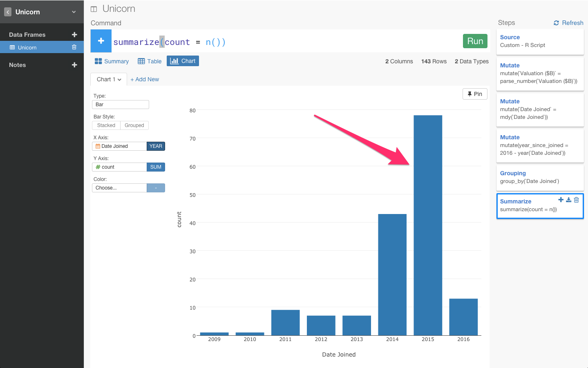
Task: Select the Mutate year_since_joined step
Action: (540, 146)
